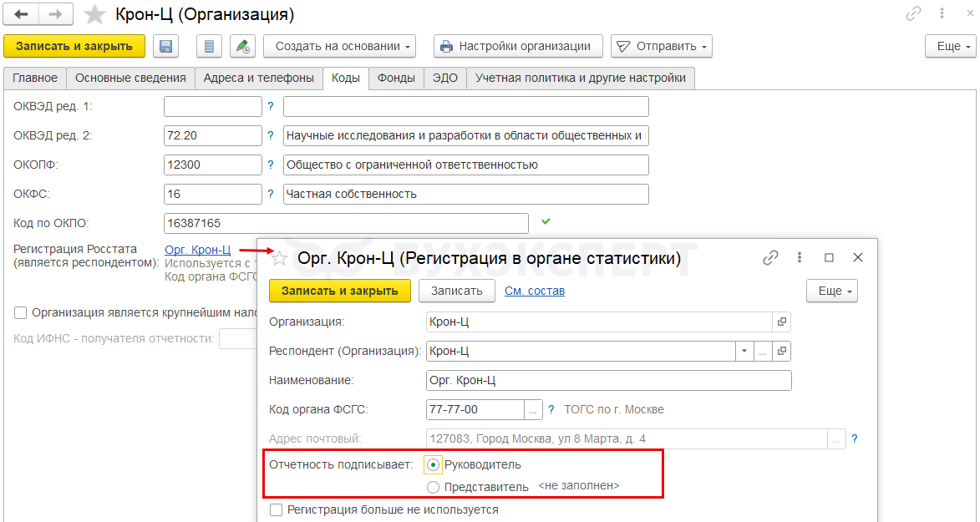Show help for Адрес почтовый question mark
Viewport: 980px width, 522px height.
(x=855, y=438)
